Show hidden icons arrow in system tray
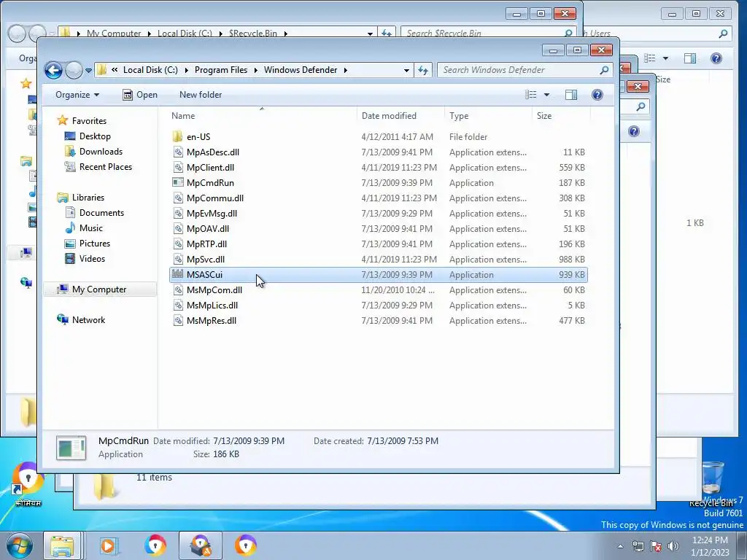Screen dimensions: 747x560 [620, 546]
